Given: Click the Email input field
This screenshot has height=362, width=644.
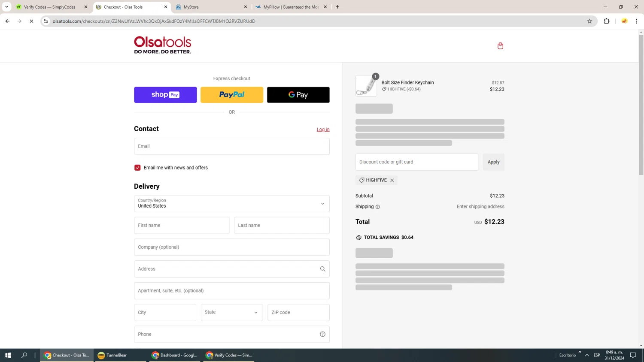Looking at the screenshot, I should [x=232, y=146].
